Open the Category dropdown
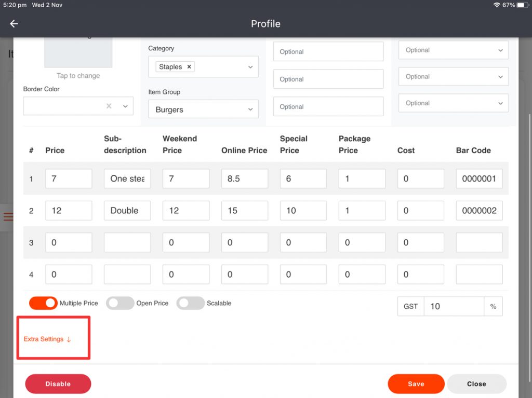The image size is (532, 398). coord(250,67)
